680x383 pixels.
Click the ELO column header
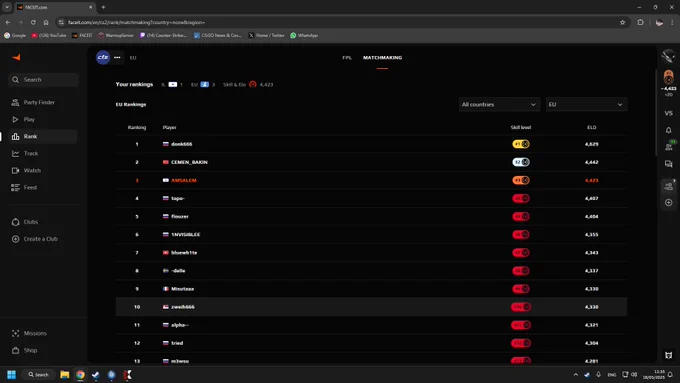(x=592, y=128)
